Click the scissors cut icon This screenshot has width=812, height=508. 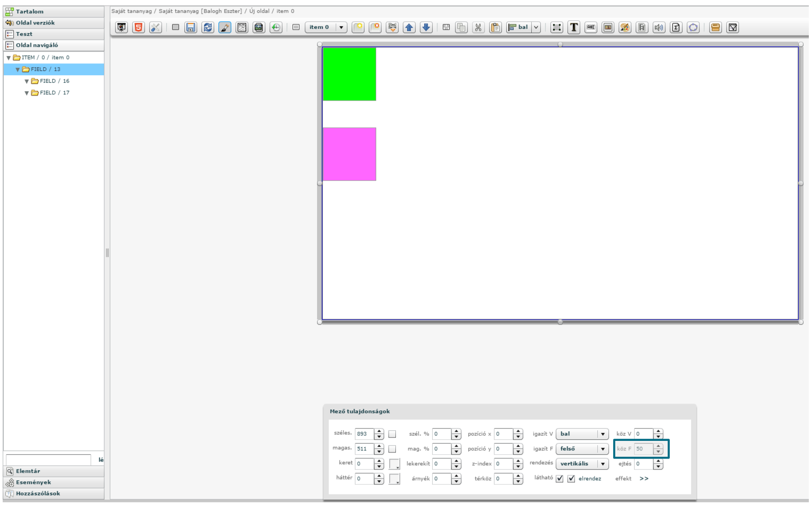point(478,27)
